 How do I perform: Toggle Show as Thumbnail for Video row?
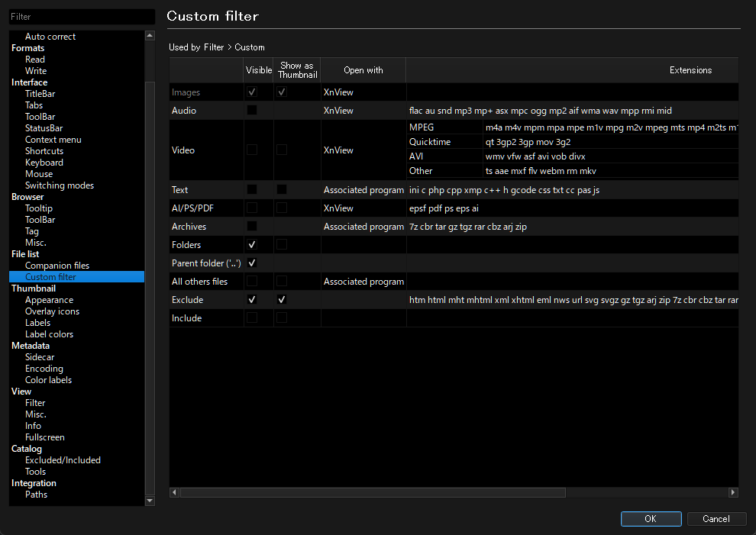pyautogui.click(x=282, y=150)
